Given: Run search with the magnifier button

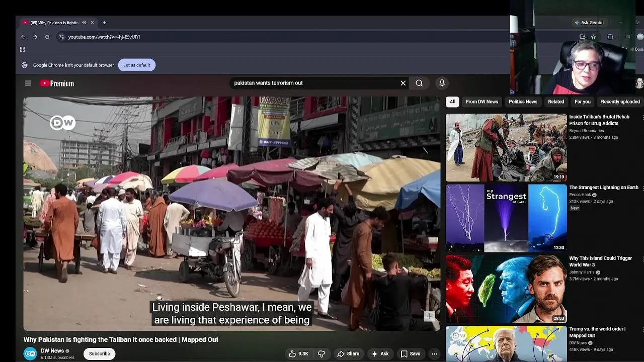Looking at the screenshot, I should click(x=419, y=83).
